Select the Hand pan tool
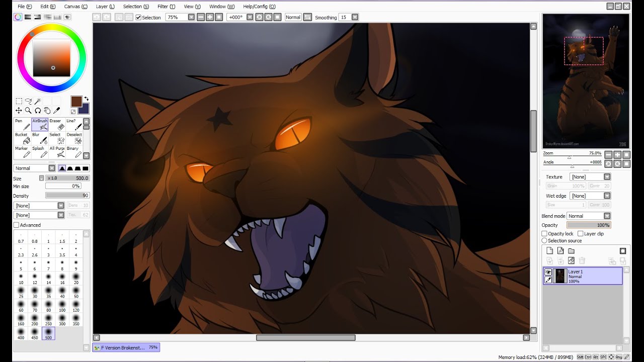 (x=47, y=111)
